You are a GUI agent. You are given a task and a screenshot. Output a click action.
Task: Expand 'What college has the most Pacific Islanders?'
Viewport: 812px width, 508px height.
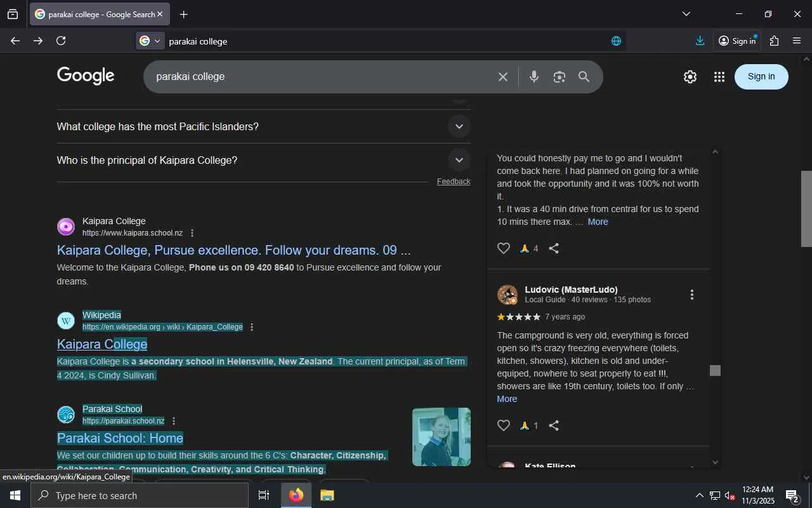coord(263,126)
